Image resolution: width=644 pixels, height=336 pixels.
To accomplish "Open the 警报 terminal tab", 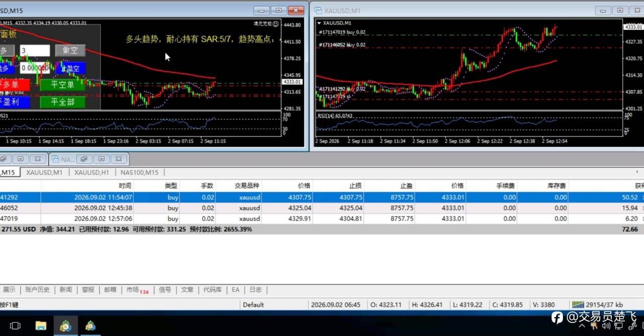I will click(x=88, y=290).
